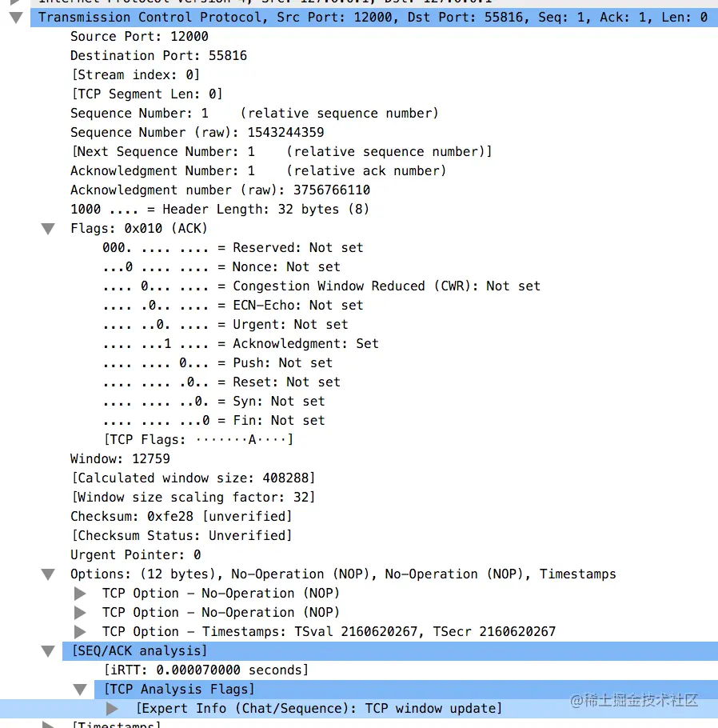Select the ECN-Echo: Not set row
Viewport: 718px width, 728px height.
[233, 306]
